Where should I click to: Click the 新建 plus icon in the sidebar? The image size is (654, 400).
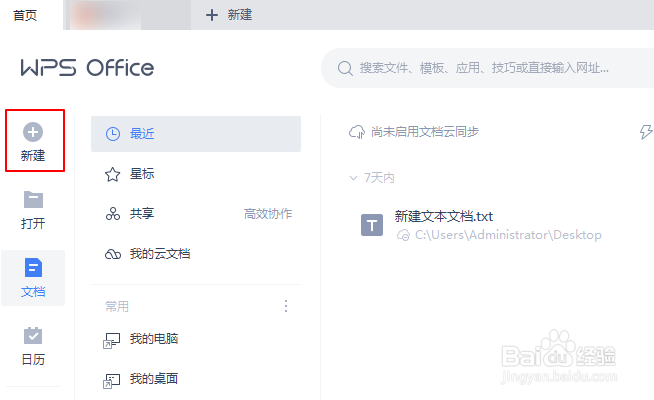pos(33,132)
